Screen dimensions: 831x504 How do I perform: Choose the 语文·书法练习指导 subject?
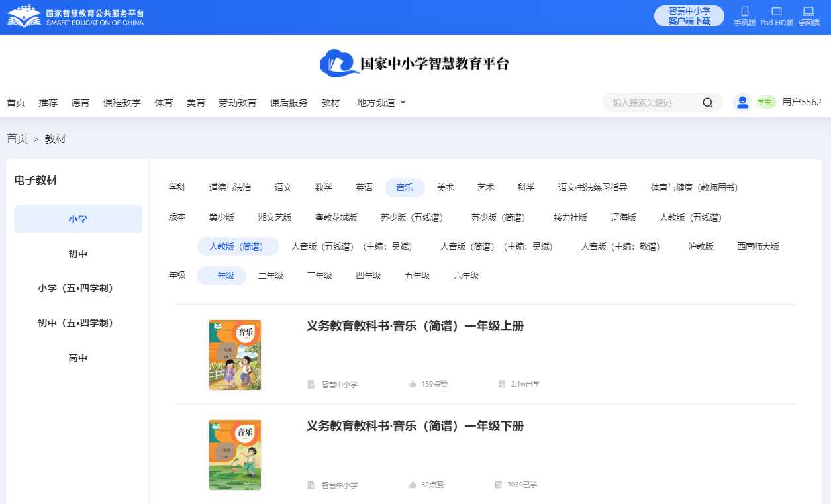click(593, 188)
